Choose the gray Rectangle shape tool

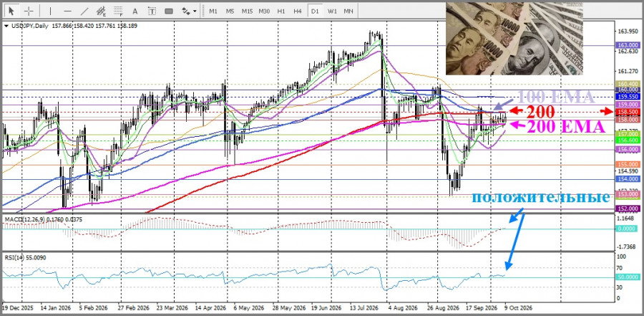click(169, 11)
